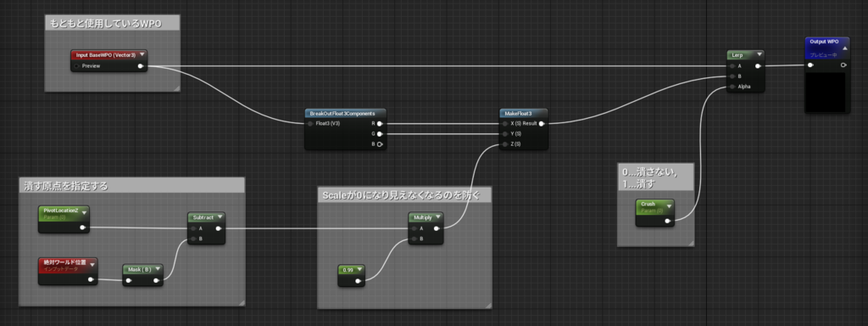The width and height of the screenshot is (868, 326).
Task: Expand the Subtract node arrow
Action: [220, 216]
